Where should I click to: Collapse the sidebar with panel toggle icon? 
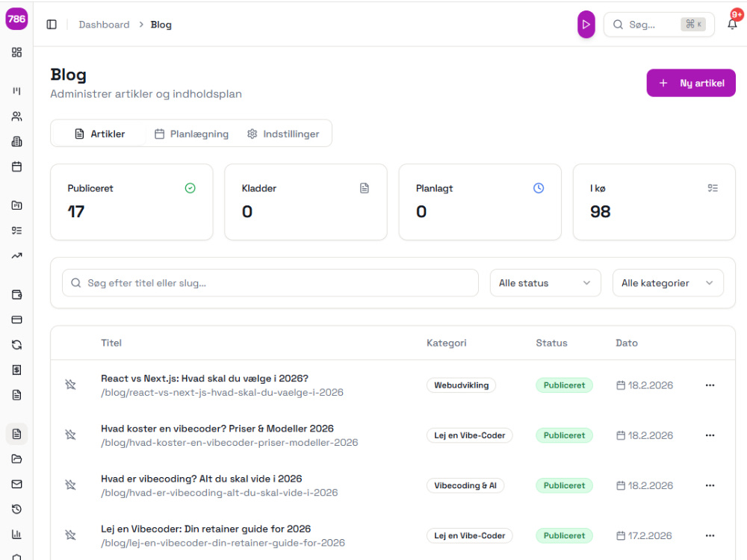tap(52, 25)
